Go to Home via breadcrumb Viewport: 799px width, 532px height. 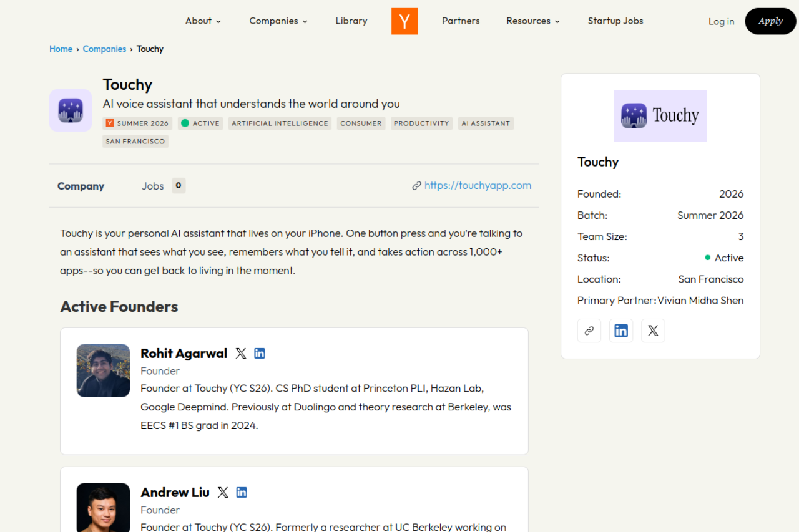pos(61,49)
